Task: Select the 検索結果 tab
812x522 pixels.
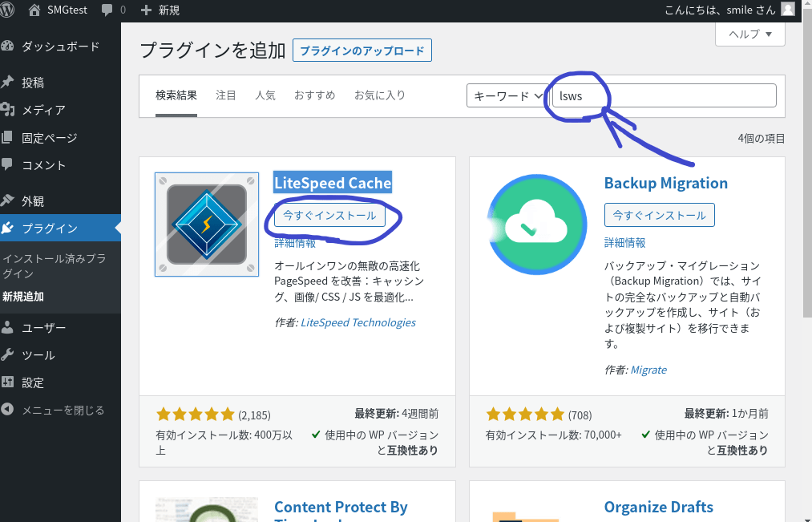Action: point(176,95)
